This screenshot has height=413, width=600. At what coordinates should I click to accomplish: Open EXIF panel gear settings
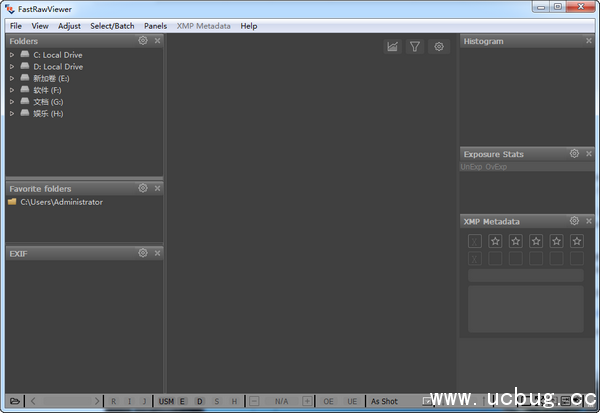coord(143,253)
